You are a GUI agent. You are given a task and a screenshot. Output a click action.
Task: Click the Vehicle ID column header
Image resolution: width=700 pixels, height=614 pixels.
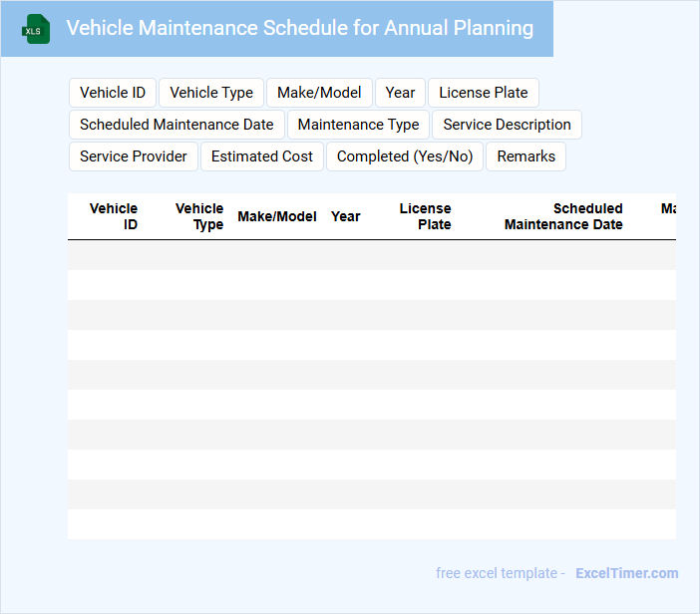tap(114, 216)
